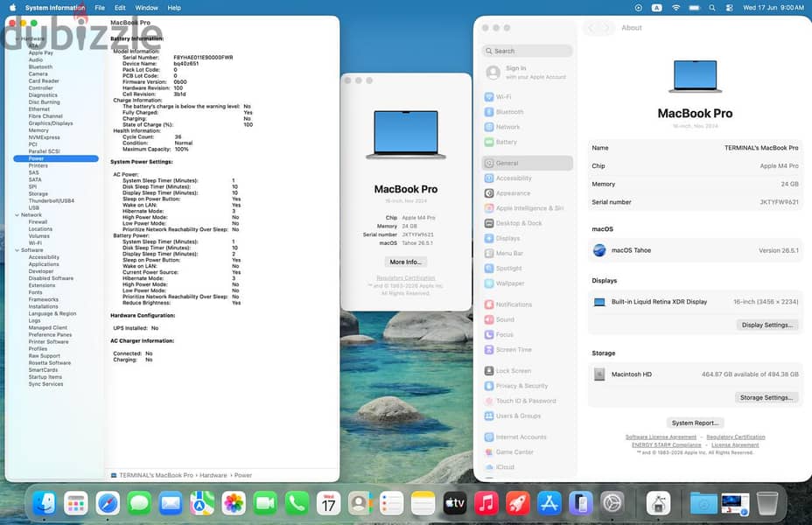
Task: Select General in System Settings sidebar
Action: tap(527, 163)
